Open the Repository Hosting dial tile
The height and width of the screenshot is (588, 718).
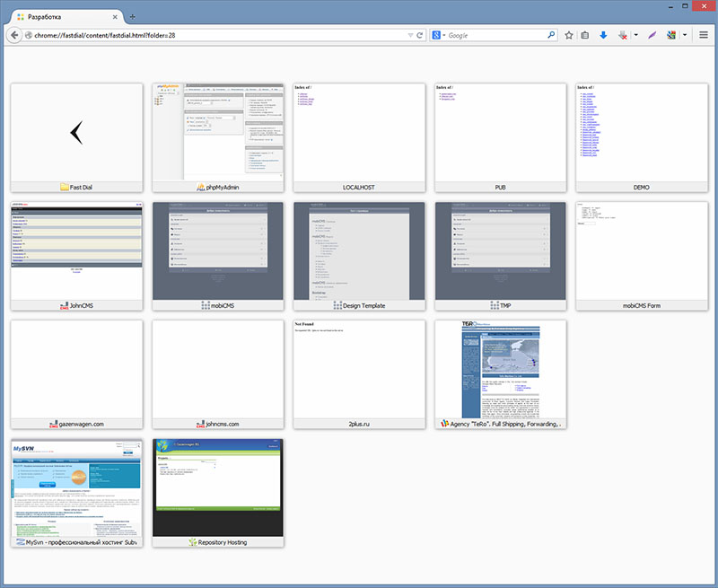[x=218, y=487]
